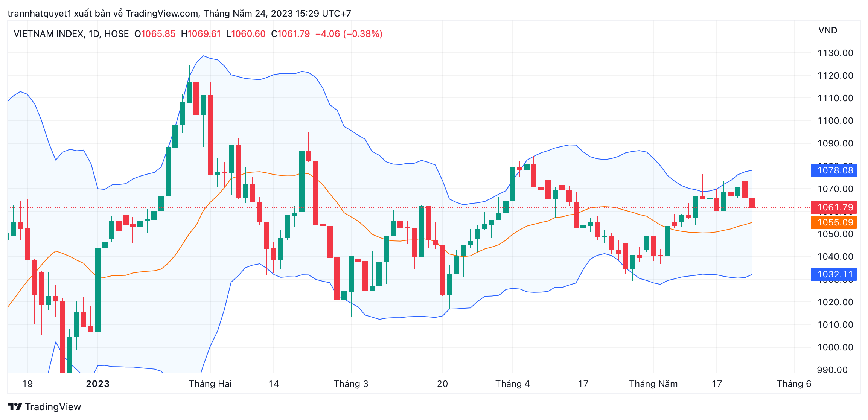Select the orange 1055.09 moving average label
The height and width of the screenshot is (420, 868).
[x=834, y=222]
